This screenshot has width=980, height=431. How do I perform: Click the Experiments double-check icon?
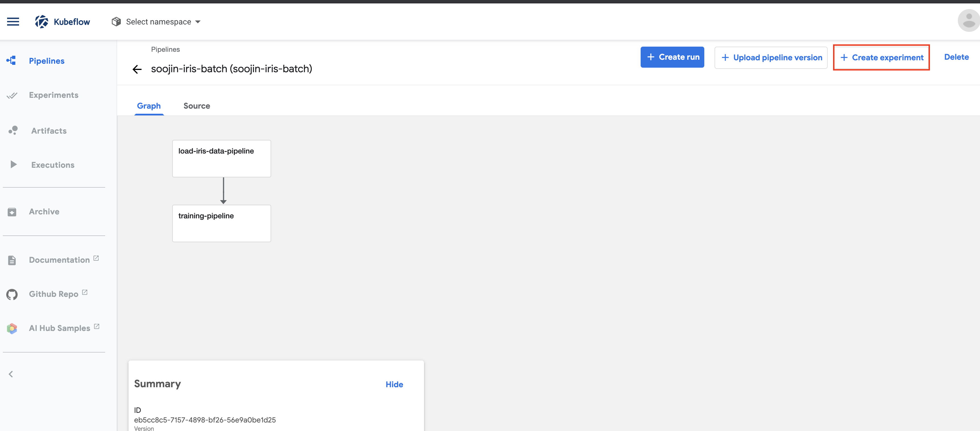click(x=12, y=95)
